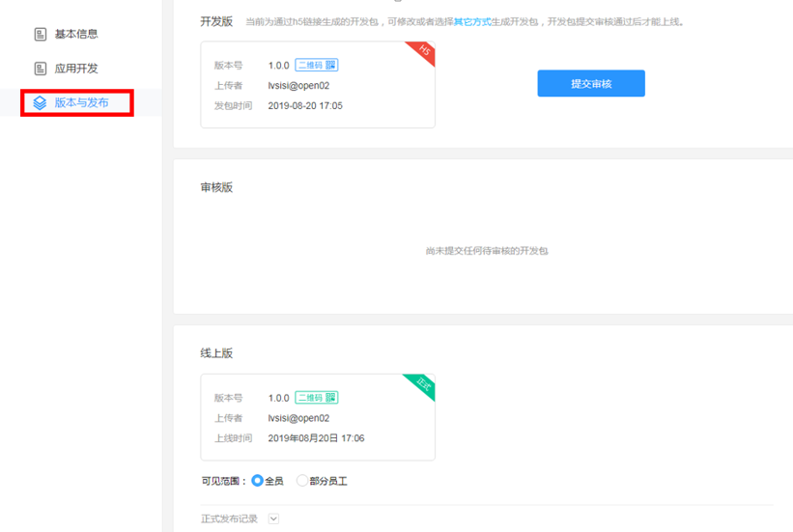Click the 版本与发布 layers icon

(x=40, y=102)
